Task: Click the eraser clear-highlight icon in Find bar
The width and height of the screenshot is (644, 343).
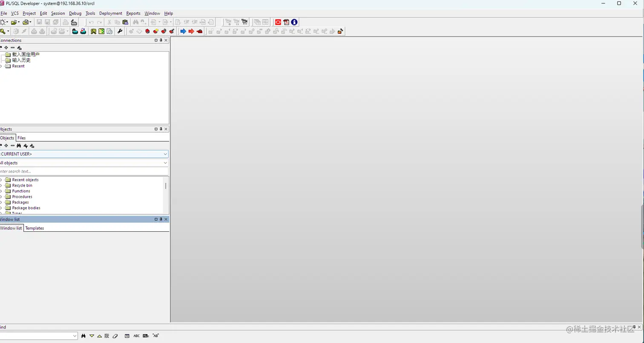Action: [x=115, y=336]
